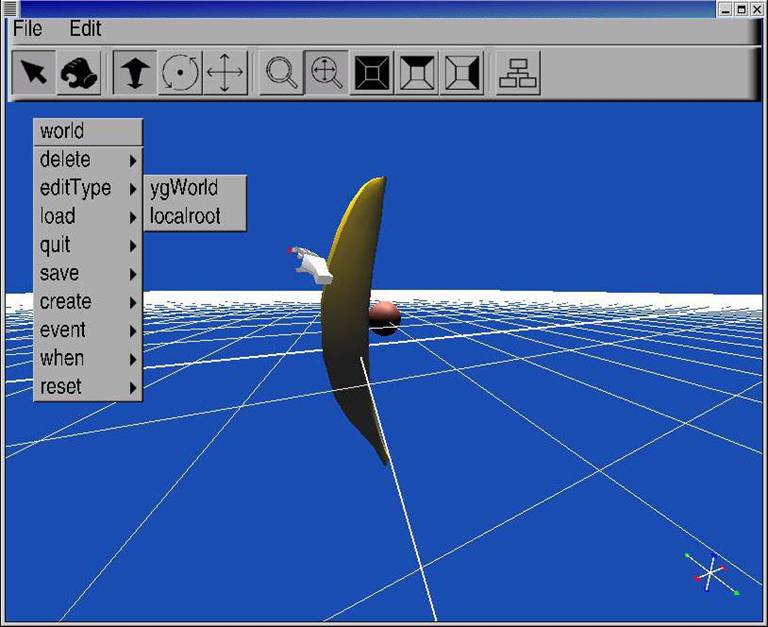This screenshot has height=627, width=768.
Task: Select the arrow pointer tool
Action: 33,72
